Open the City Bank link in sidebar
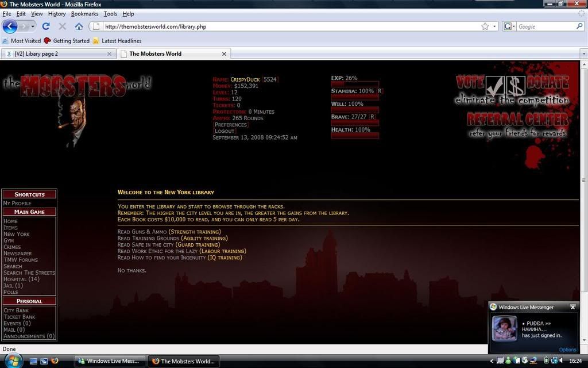This screenshot has width=588, height=368. (16, 310)
